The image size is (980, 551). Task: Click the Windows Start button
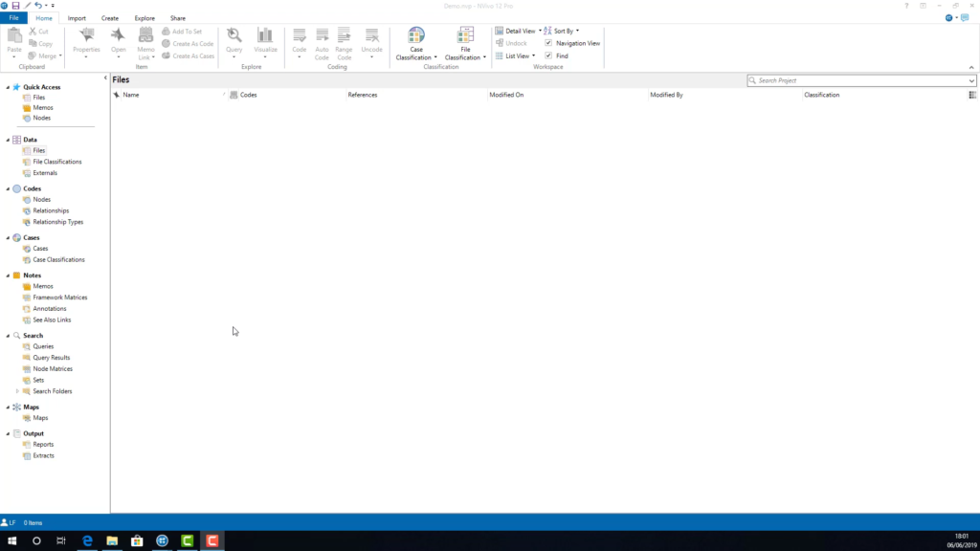[11, 541]
